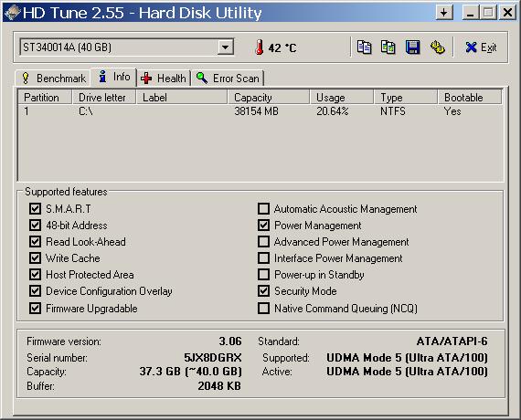This screenshot has height=420, width=521.
Task: Open the drive selection dropdown
Action: point(225,47)
